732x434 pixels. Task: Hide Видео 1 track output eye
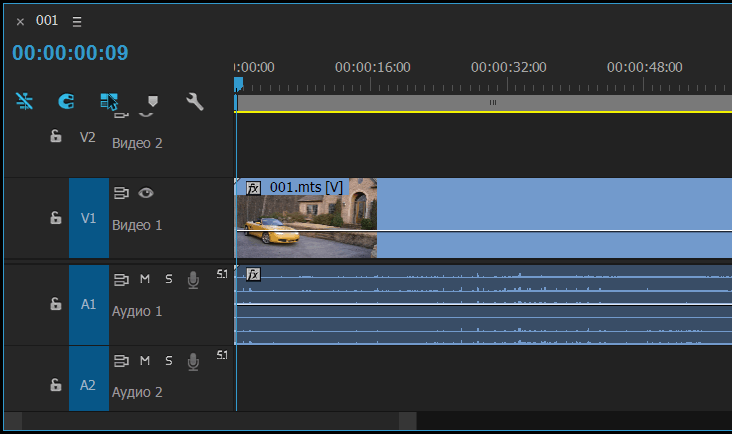pos(146,193)
